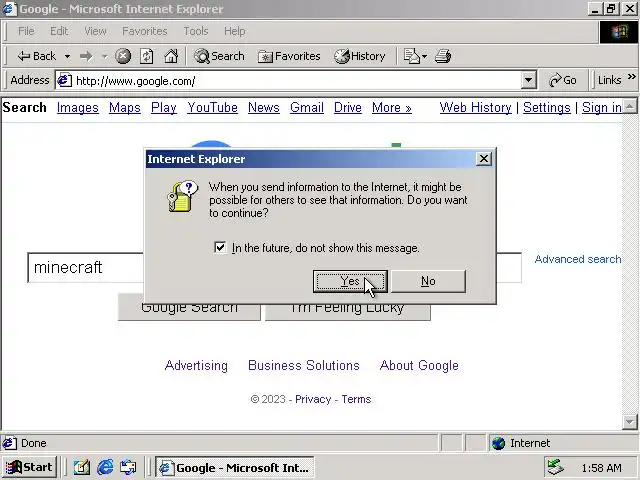This screenshot has height=480, width=640.
Task: Click the address bar URL field
Action: (x=296, y=80)
